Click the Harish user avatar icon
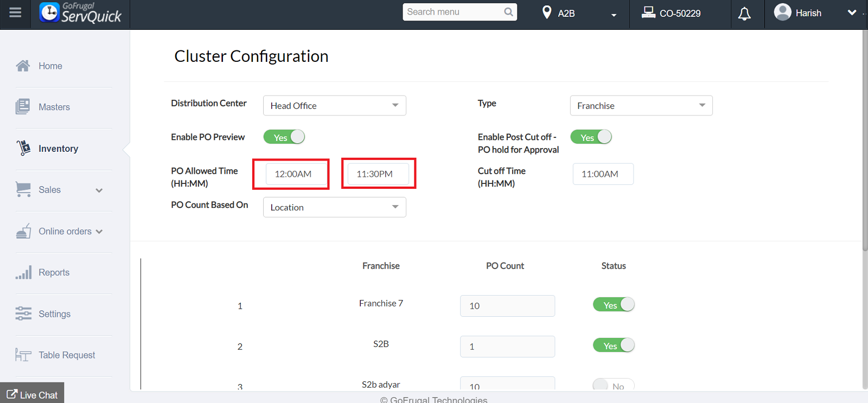Screen dimensions: 868x403 [782, 12]
